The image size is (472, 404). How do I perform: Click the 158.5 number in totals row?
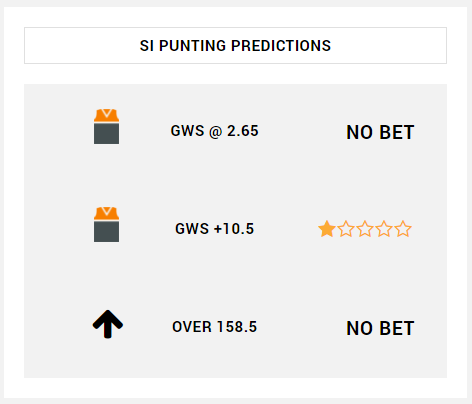point(237,327)
